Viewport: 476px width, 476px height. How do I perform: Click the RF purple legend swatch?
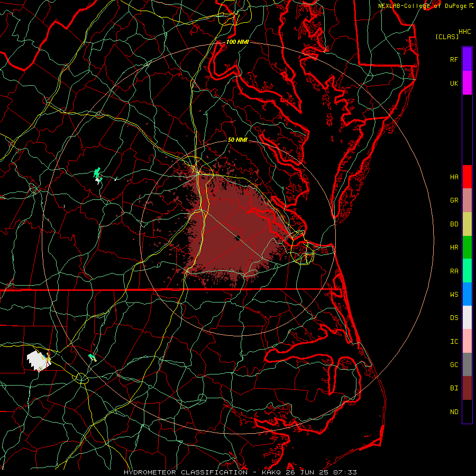(x=467, y=59)
